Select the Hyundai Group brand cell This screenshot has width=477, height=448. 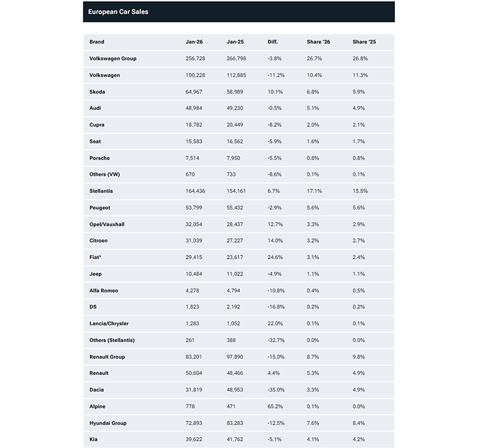108,423
